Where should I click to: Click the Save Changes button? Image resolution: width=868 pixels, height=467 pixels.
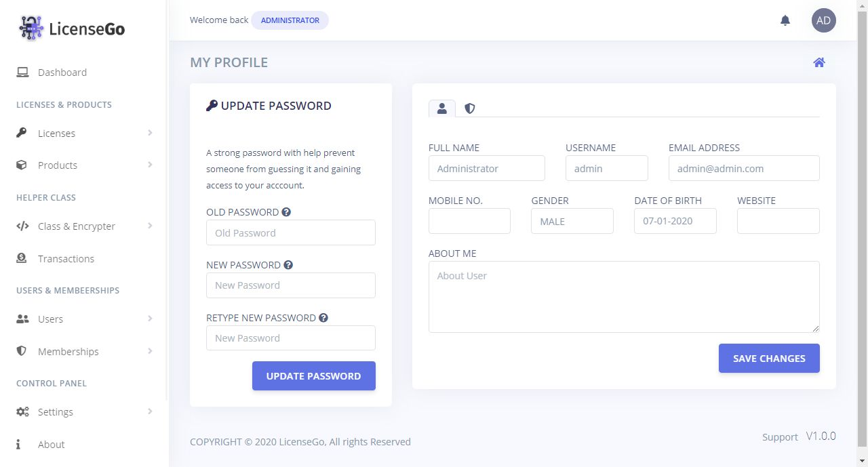pos(769,359)
